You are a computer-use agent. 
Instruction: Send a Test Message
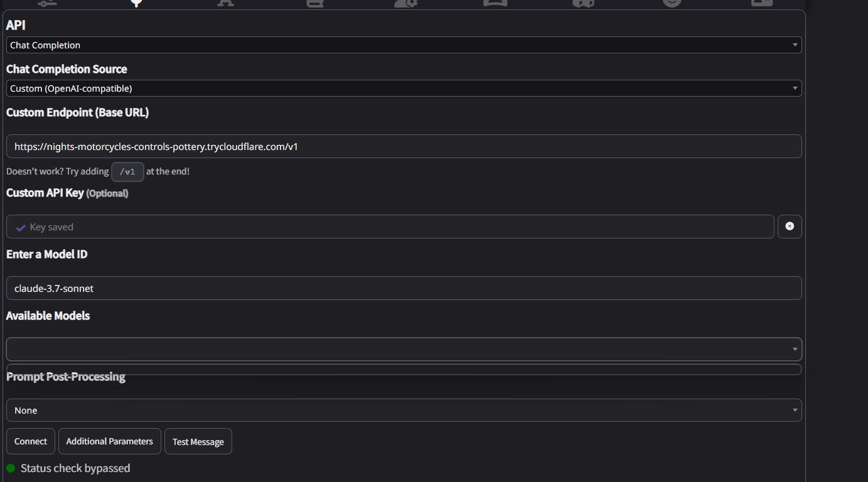[198, 441]
